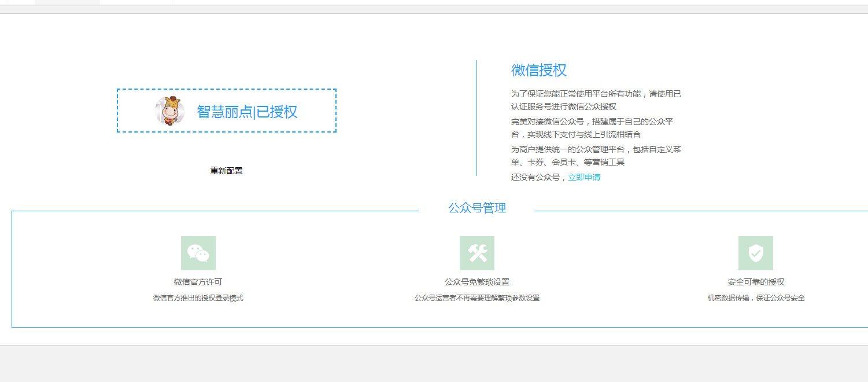This screenshot has height=382, width=868.
Task: Click the 公众号免繁琐设置 label
Action: tap(477, 282)
